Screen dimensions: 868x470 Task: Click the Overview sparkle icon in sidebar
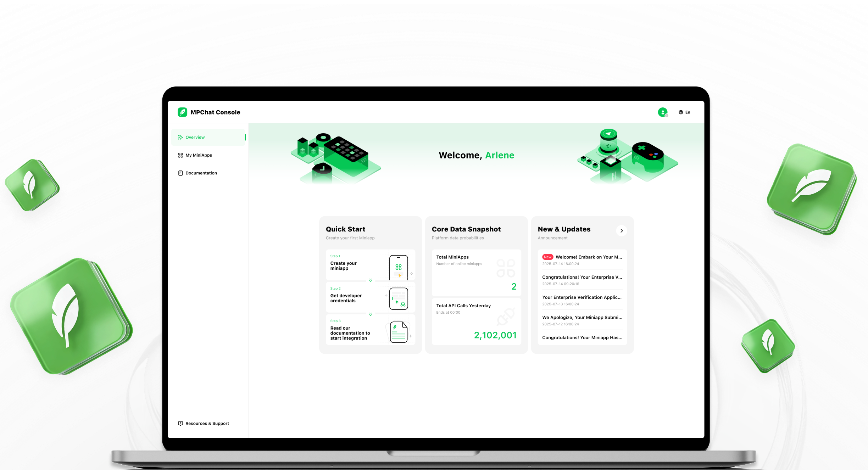(180, 138)
